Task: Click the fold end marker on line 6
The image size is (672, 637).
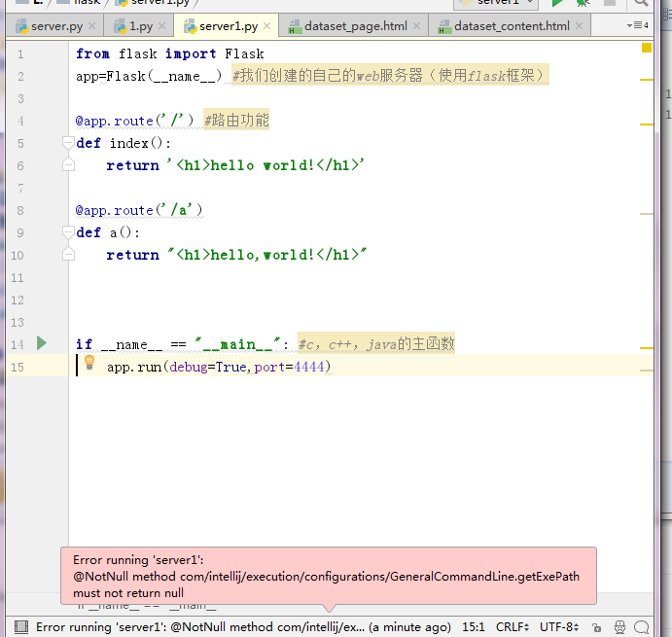Action: pos(68,164)
